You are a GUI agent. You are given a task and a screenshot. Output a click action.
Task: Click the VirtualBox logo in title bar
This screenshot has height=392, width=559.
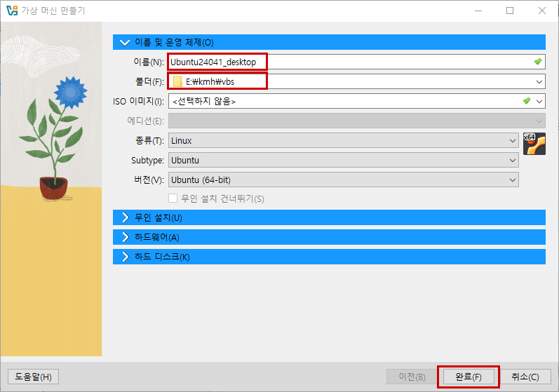tap(12, 11)
